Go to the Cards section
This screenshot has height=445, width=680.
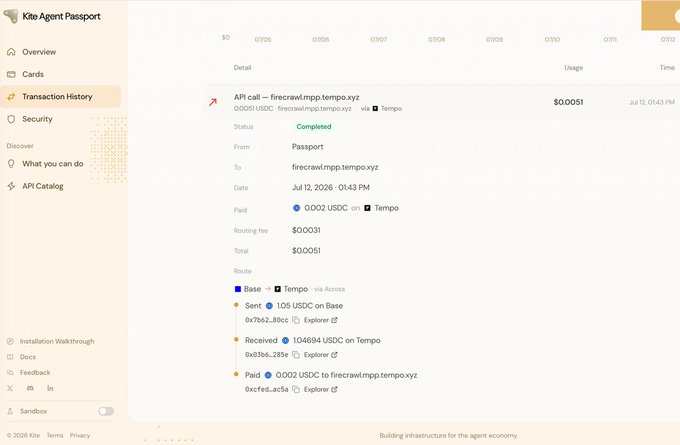tap(33, 74)
